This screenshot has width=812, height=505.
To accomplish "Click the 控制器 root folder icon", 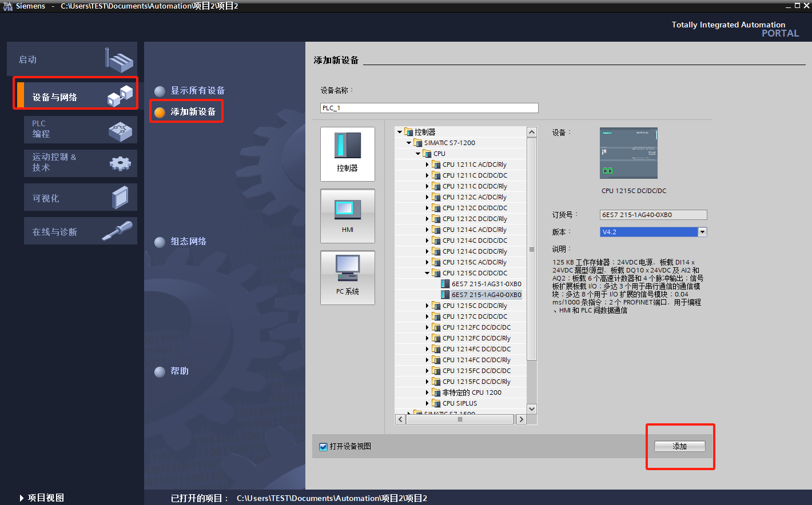I will pyautogui.click(x=408, y=132).
